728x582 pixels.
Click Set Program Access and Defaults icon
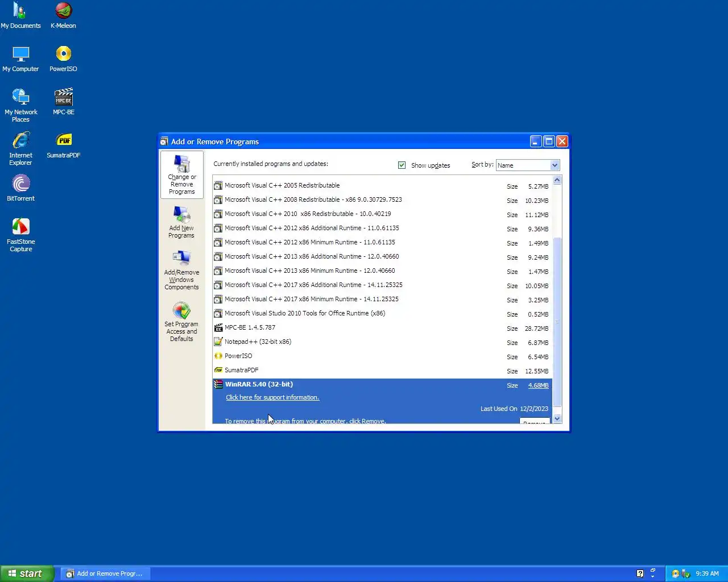click(x=182, y=322)
